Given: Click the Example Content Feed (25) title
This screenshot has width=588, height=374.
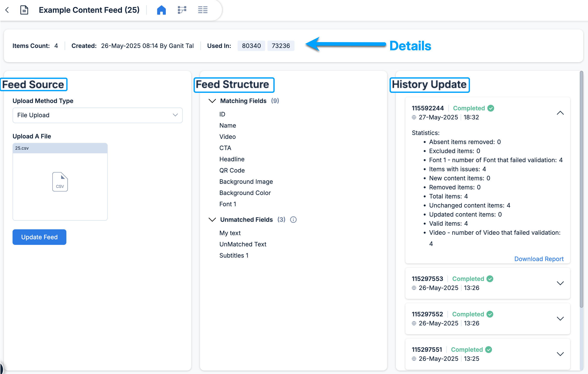Looking at the screenshot, I should point(89,10).
